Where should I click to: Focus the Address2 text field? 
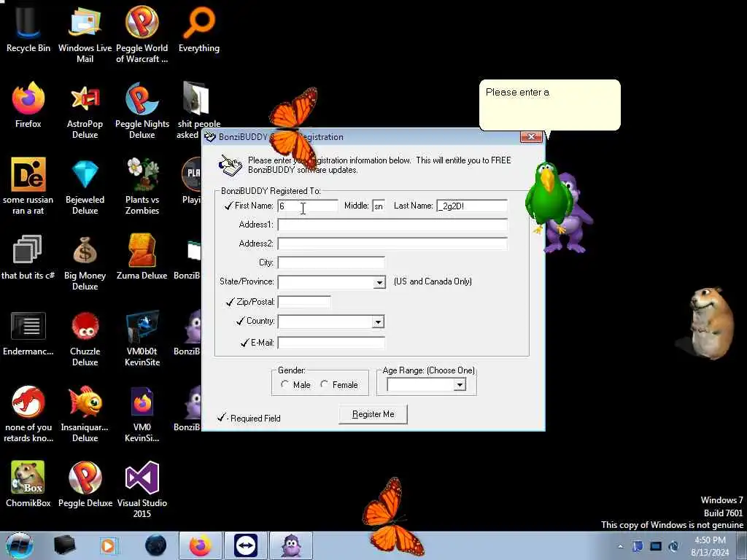[392, 244]
